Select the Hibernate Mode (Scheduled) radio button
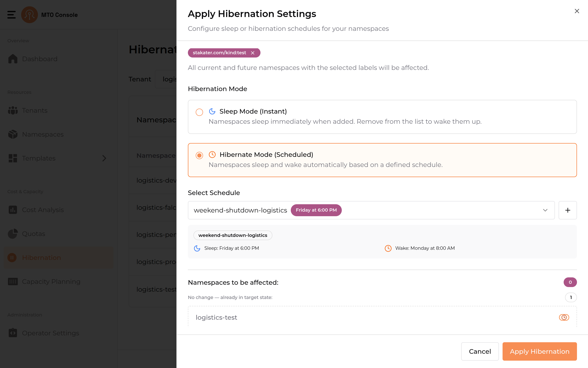588x368 pixels. click(199, 155)
